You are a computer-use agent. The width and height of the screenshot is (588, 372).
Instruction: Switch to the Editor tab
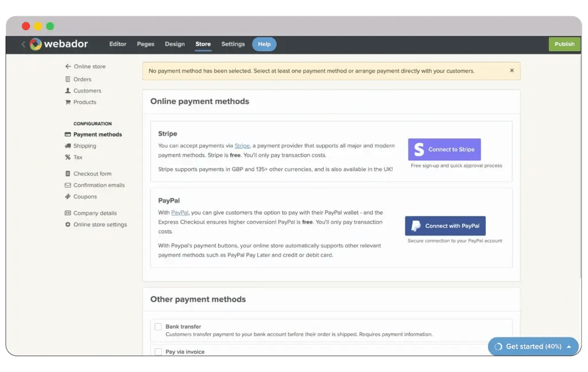[118, 44]
